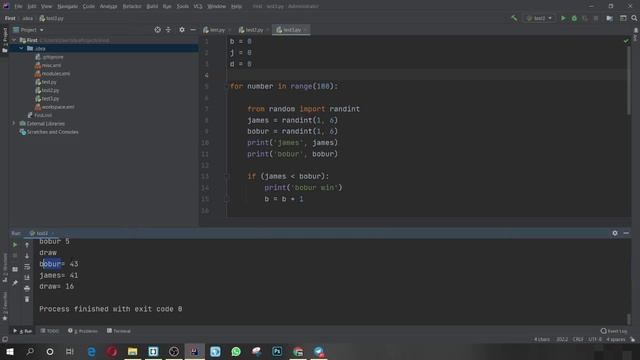Collapse the .idea folder node
640x360 pixels.
click(21, 49)
